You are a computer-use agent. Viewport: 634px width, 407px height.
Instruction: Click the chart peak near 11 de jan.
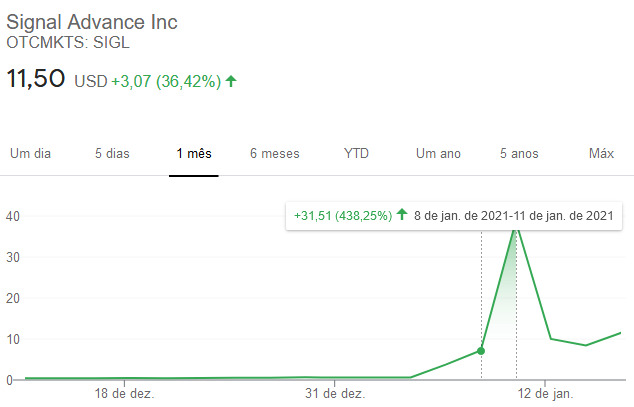(516, 229)
